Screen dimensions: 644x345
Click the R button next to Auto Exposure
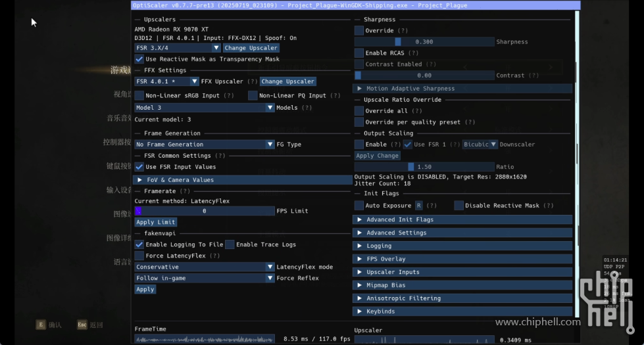pyautogui.click(x=418, y=206)
